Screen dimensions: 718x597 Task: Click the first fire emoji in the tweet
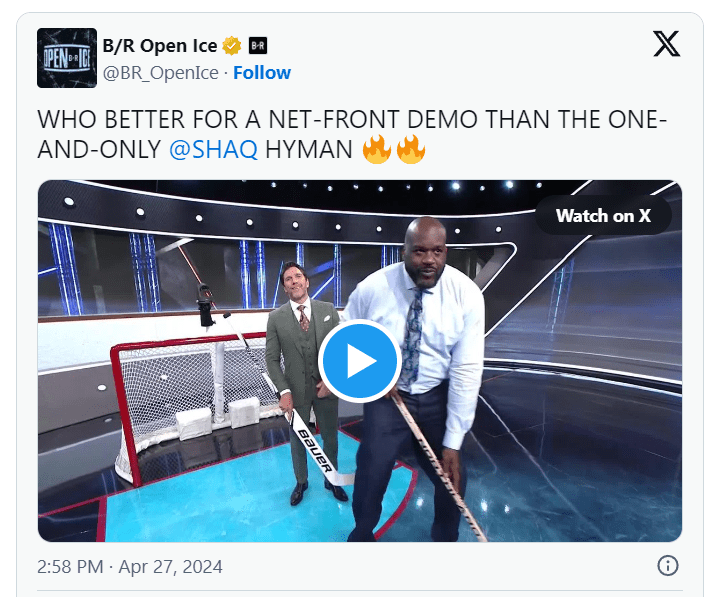377,149
